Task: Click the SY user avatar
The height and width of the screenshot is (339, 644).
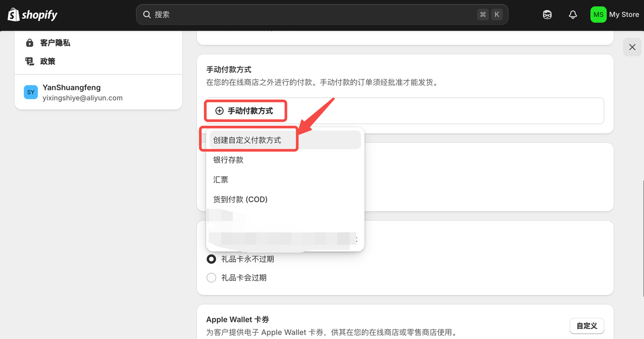Action: (x=31, y=92)
